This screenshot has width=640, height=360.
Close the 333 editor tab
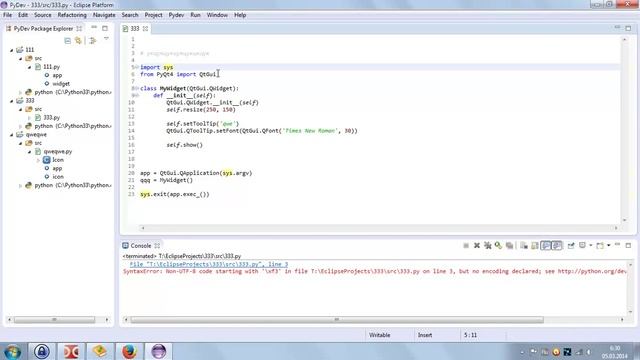(145, 29)
